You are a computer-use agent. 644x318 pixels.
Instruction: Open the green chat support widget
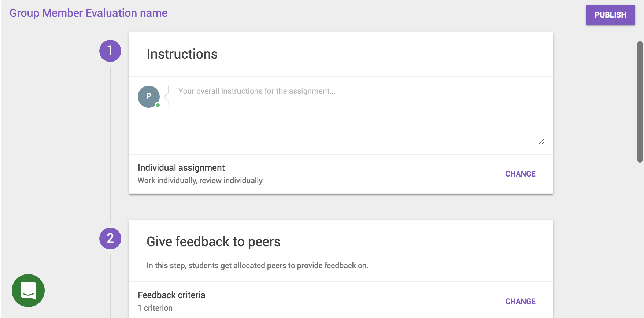(28, 291)
